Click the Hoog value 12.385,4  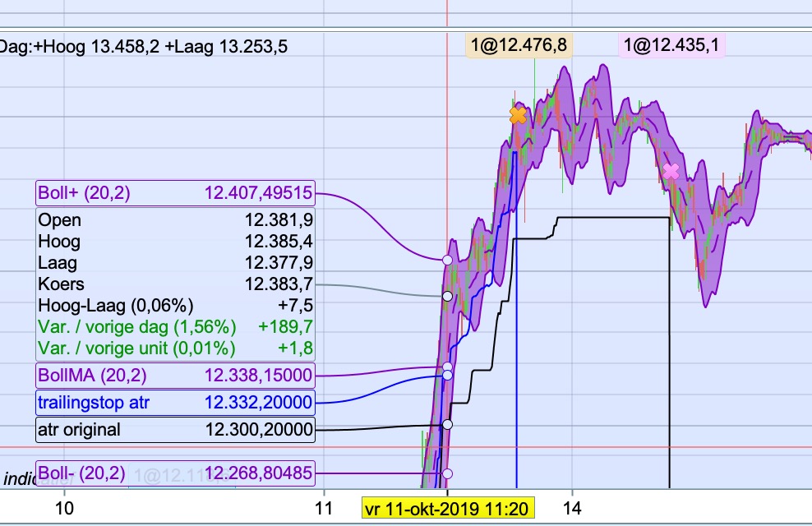[279, 242]
